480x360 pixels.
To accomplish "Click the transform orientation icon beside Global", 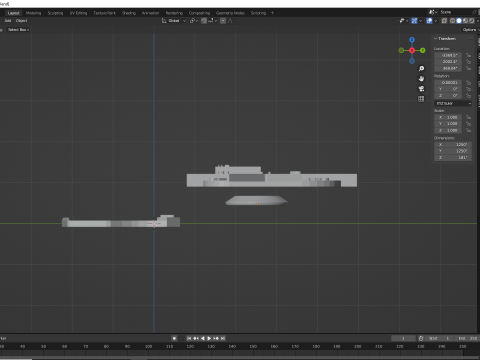I will click(x=164, y=21).
